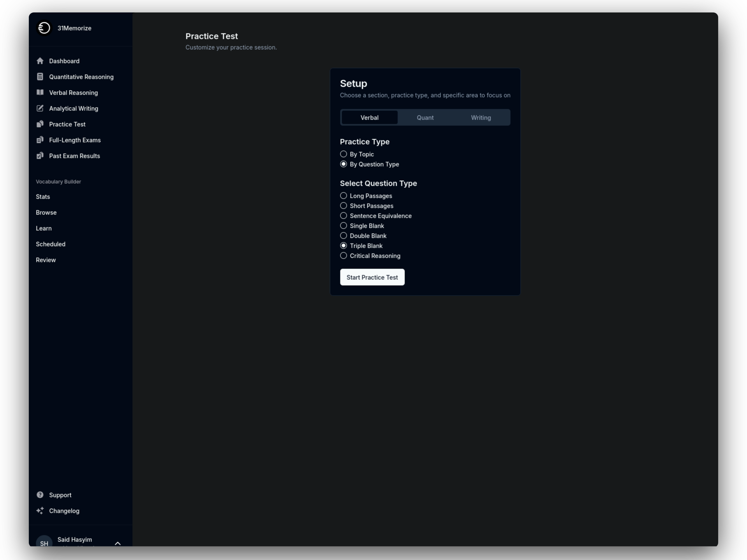Select the By Topic radio button
This screenshot has width=747, height=560.
(x=344, y=154)
